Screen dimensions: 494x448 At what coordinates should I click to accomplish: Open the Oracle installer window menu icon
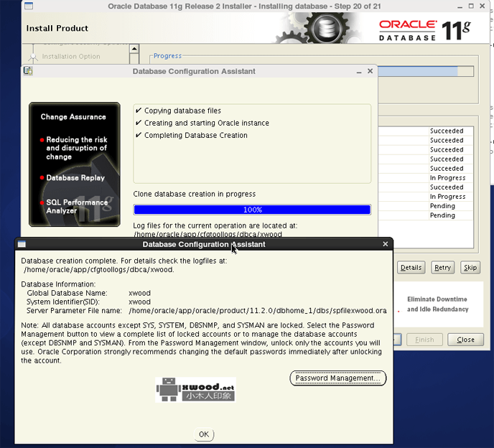coord(28,6)
